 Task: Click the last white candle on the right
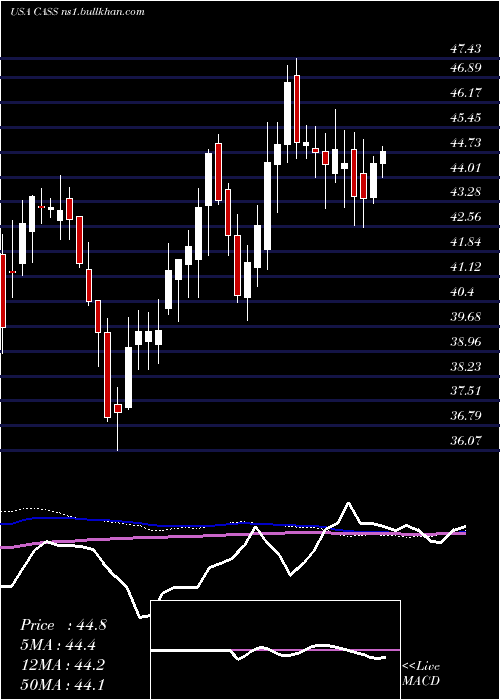383,158
